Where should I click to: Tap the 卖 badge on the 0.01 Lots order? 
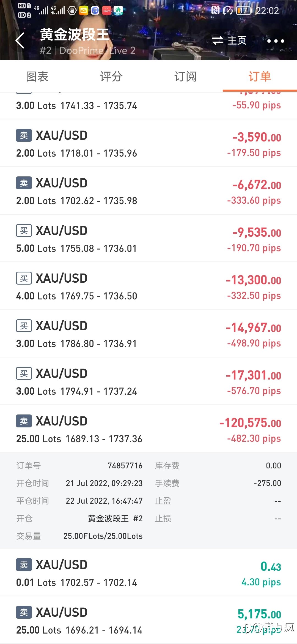24,565
